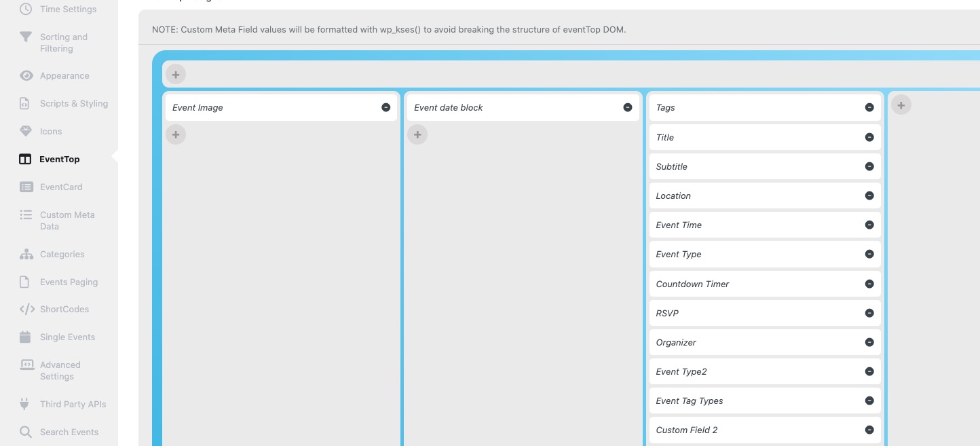Remove Event Image field via minus icon

click(386, 107)
